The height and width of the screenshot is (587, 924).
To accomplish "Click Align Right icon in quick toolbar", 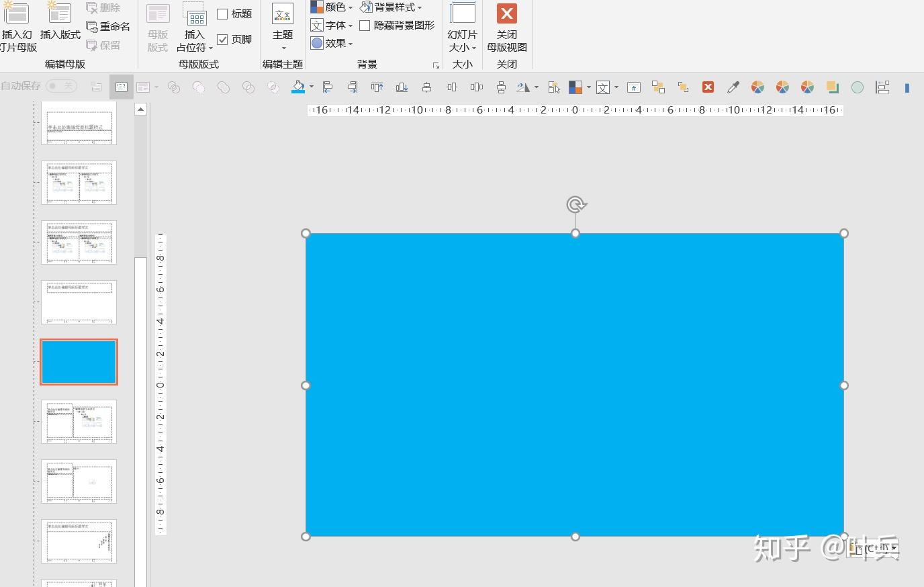I will 353,87.
